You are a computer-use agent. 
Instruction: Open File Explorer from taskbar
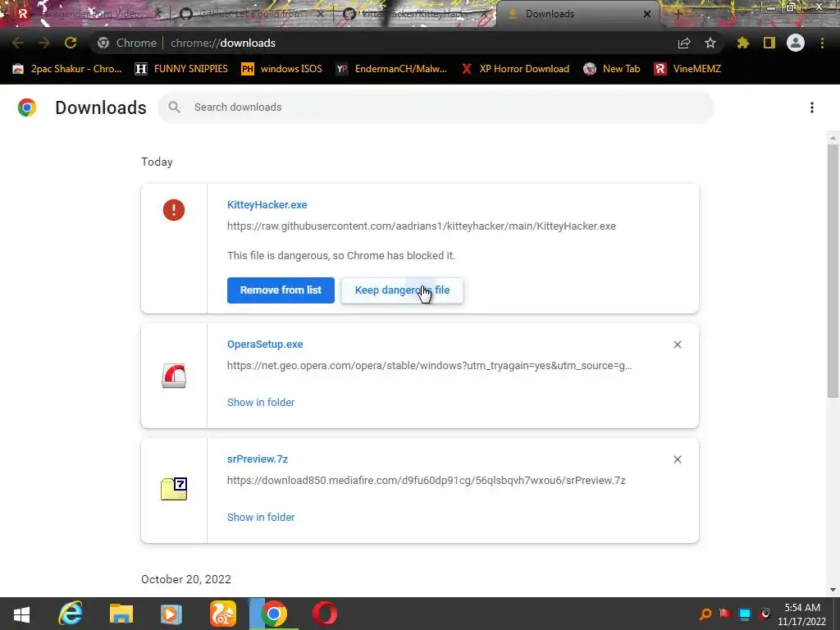tap(121, 614)
